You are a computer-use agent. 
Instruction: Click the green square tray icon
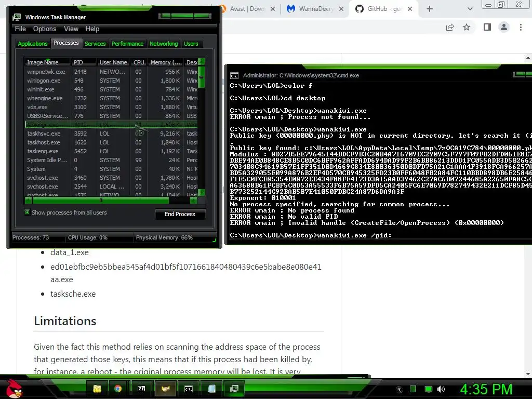point(413,389)
